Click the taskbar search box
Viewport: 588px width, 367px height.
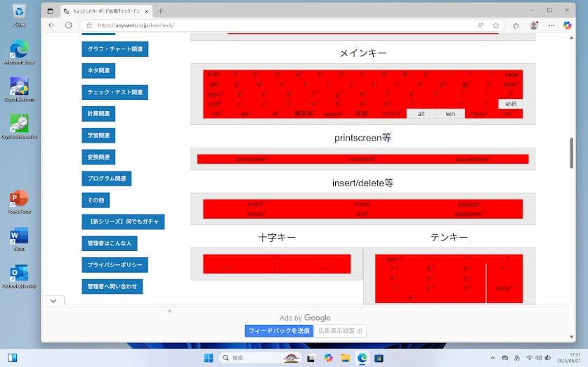(260, 358)
